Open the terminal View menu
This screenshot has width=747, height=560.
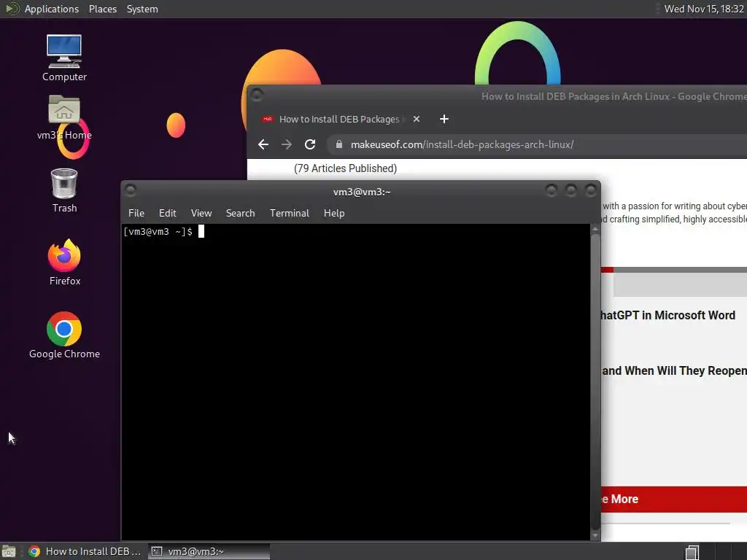click(x=201, y=213)
